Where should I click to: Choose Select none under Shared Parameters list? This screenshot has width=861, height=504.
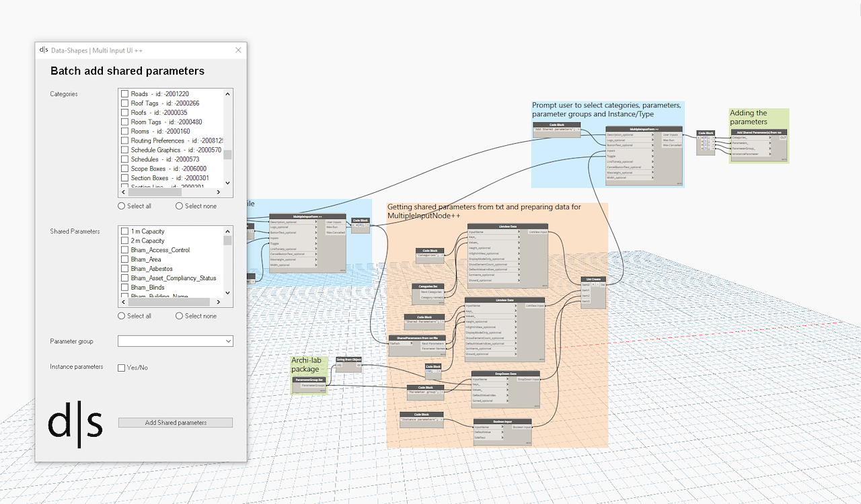point(196,316)
